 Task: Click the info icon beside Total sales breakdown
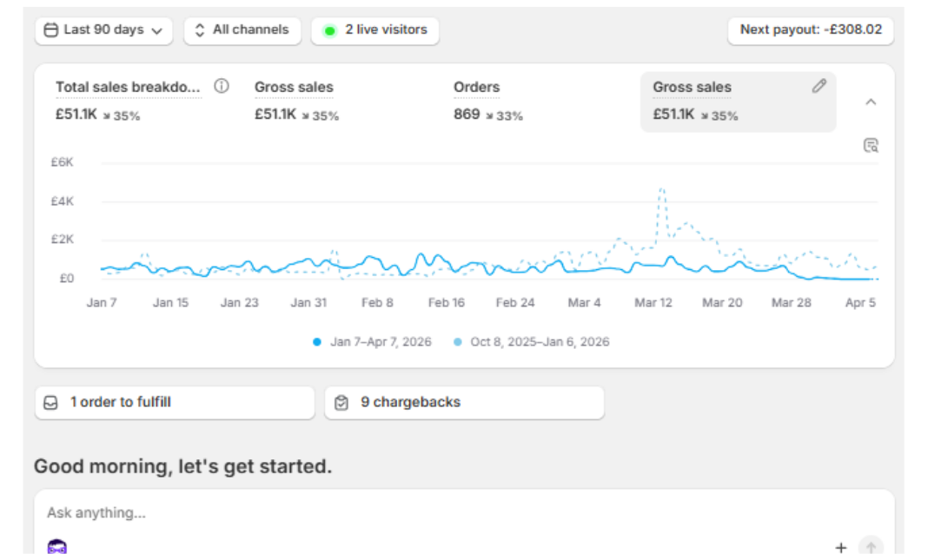click(x=222, y=86)
